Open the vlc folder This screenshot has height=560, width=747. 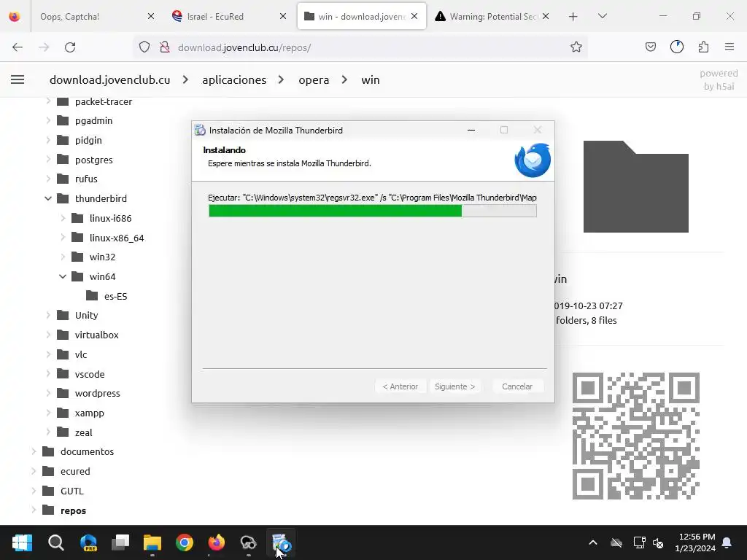pyautogui.click(x=80, y=355)
